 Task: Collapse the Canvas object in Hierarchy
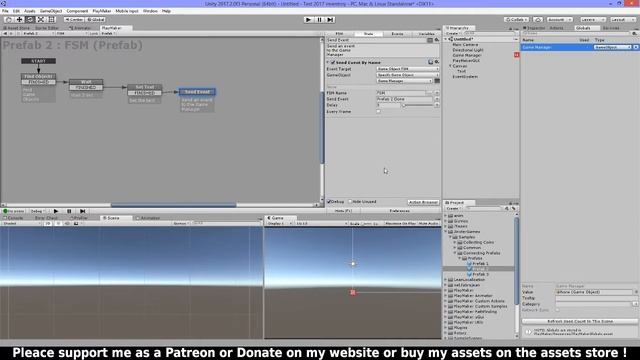pos(451,66)
